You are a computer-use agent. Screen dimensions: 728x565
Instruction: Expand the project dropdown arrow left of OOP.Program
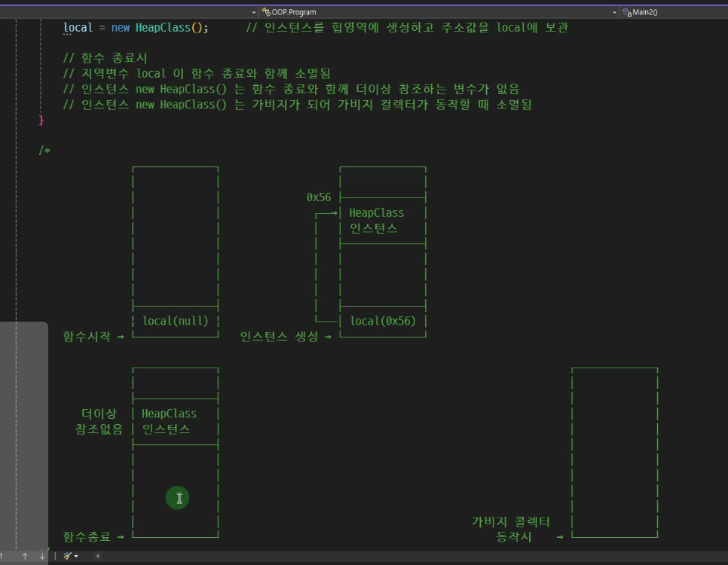click(x=253, y=13)
